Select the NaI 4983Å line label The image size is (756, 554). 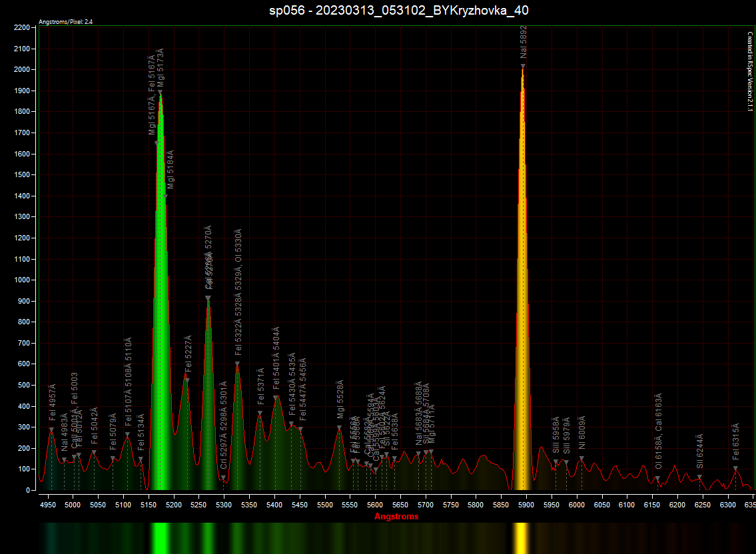tap(64, 433)
